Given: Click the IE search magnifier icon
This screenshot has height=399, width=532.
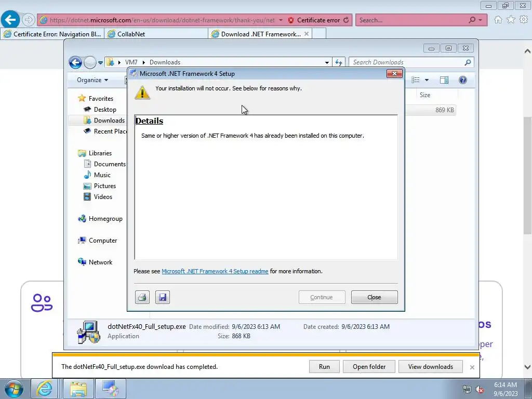Looking at the screenshot, I should tap(472, 20).
